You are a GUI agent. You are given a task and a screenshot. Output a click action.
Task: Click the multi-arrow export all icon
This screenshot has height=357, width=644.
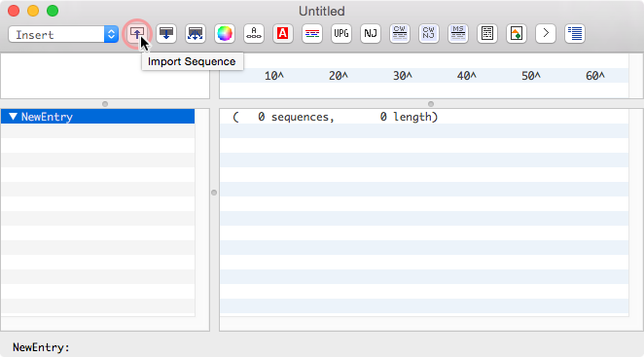196,33
